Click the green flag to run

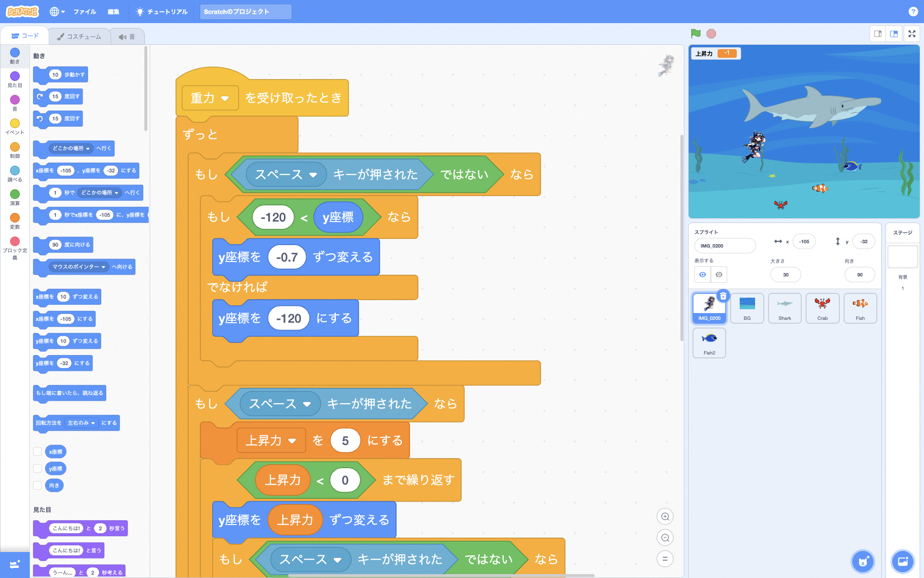[x=695, y=34]
